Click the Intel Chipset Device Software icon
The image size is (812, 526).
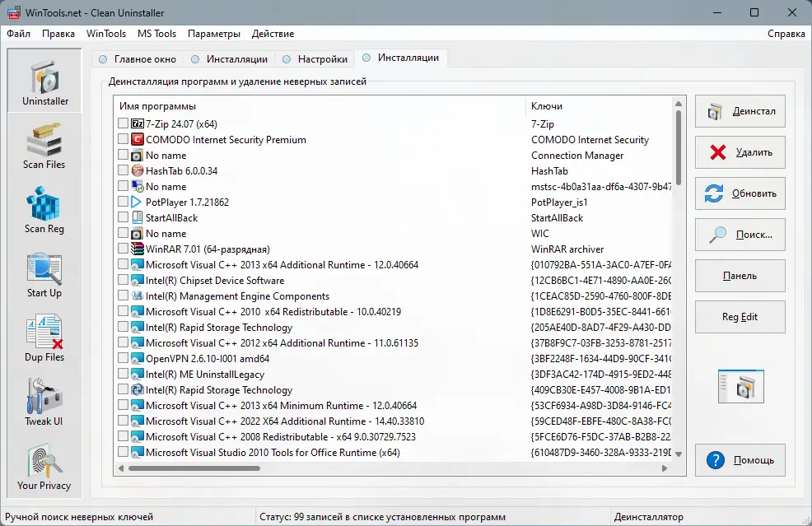coord(138,280)
